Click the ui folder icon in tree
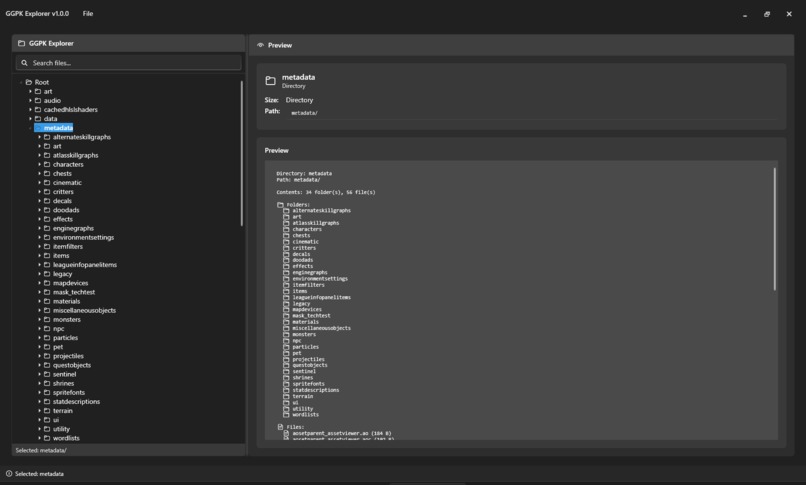 pos(47,420)
